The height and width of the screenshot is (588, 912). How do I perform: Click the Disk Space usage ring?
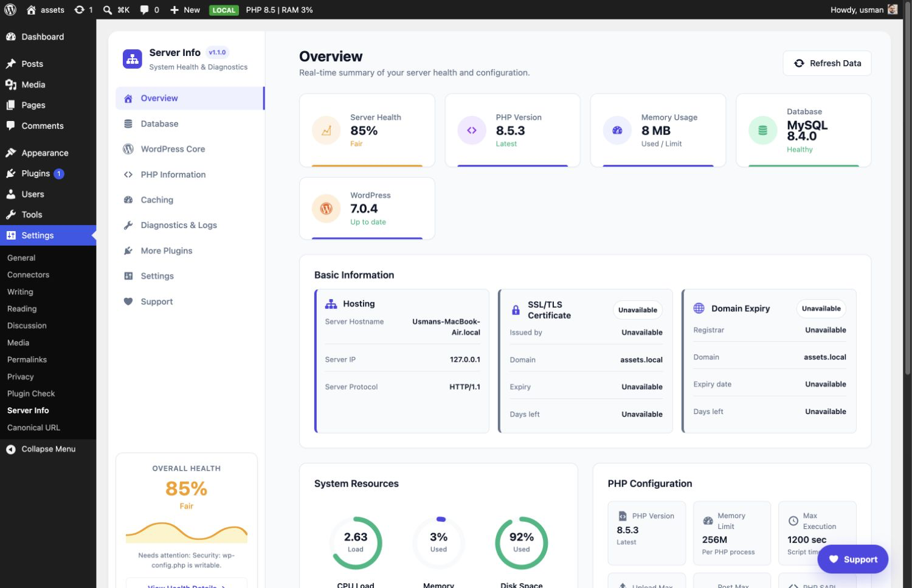[521, 543]
